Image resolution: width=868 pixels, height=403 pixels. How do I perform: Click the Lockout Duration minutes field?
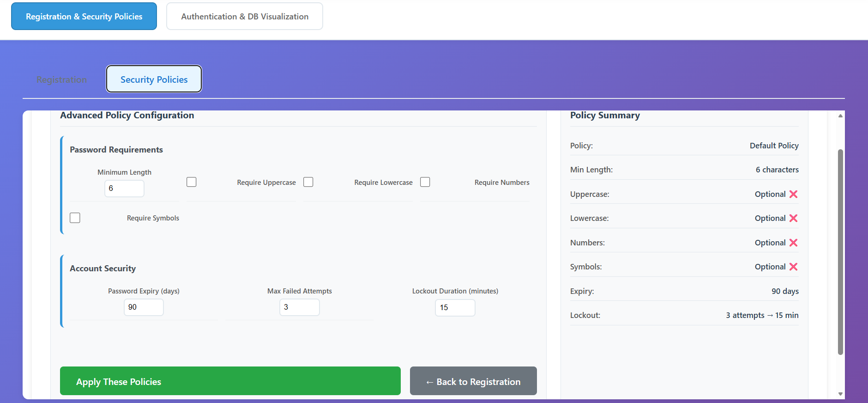[x=455, y=308]
